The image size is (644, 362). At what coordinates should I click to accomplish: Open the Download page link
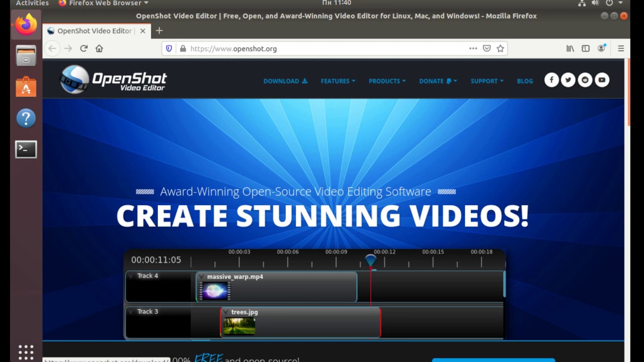(x=285, y=81)
